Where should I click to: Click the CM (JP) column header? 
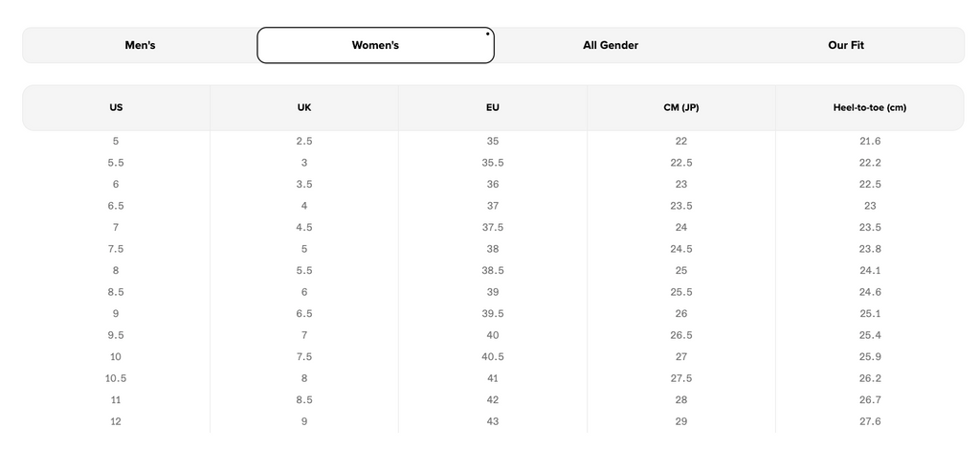(x=681, y=107)
